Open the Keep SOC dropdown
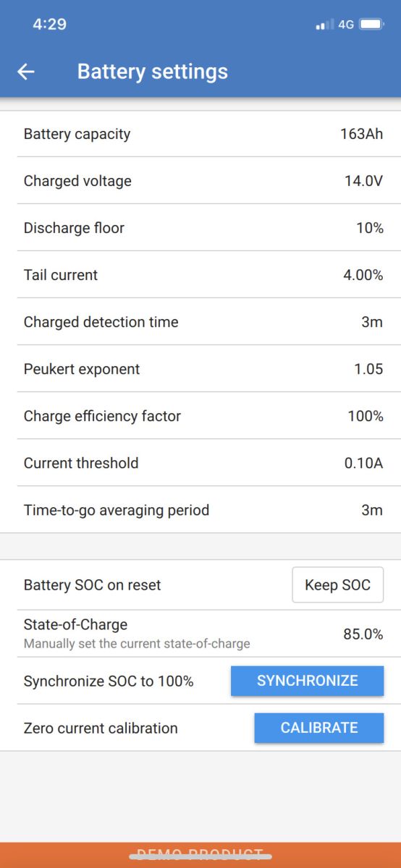The image size is (401, 868). click(338, 585)
